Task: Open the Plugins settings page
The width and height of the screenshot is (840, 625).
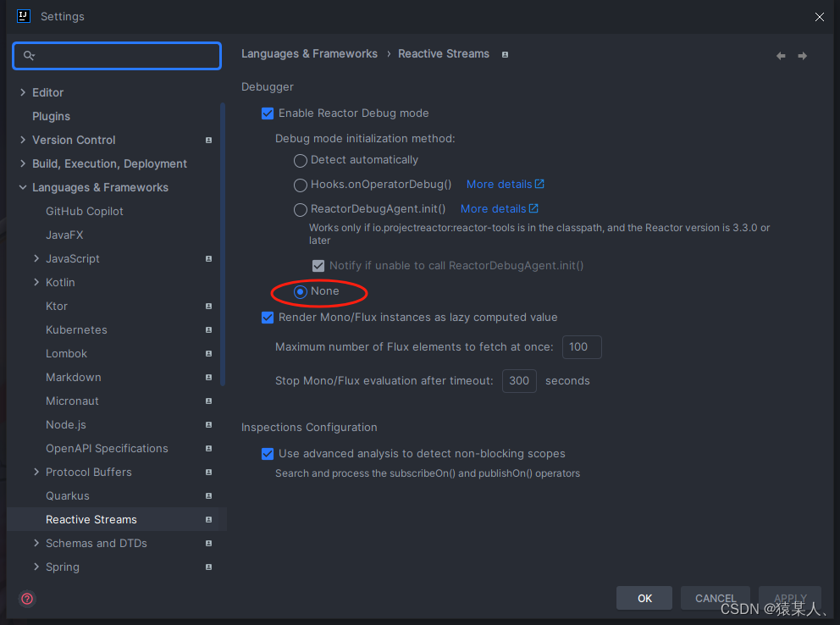Action: (x=51, y=116)
